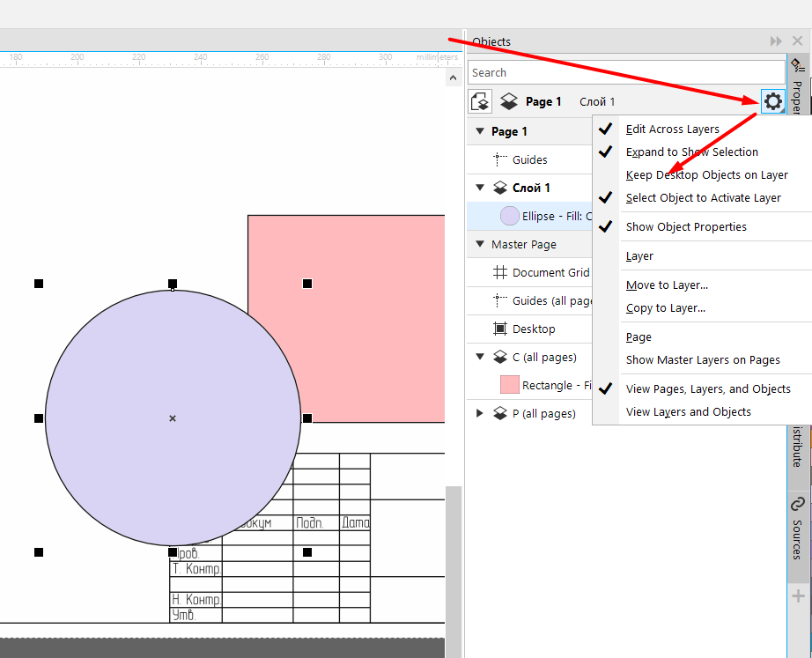The width and height of the screenshot is (812, 658).
Task: Click the plus icon below Sources tab
Action: (x=798, y=596)
